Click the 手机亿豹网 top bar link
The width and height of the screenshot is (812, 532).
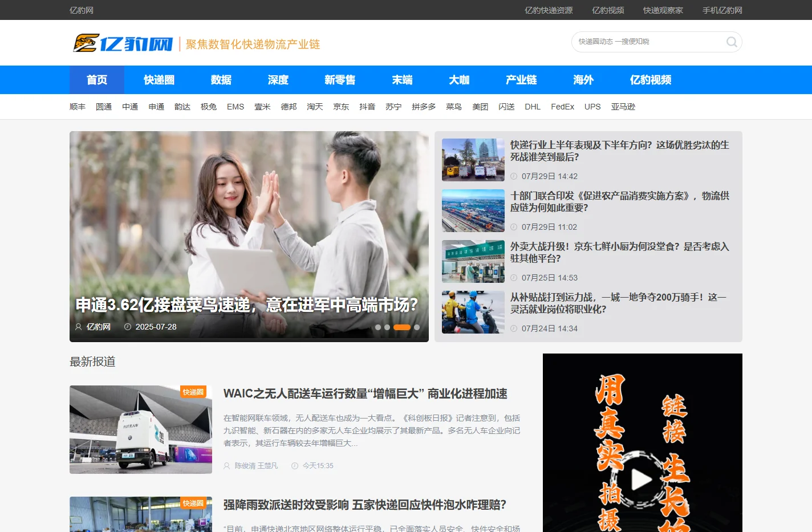click(x=722, y=10)
